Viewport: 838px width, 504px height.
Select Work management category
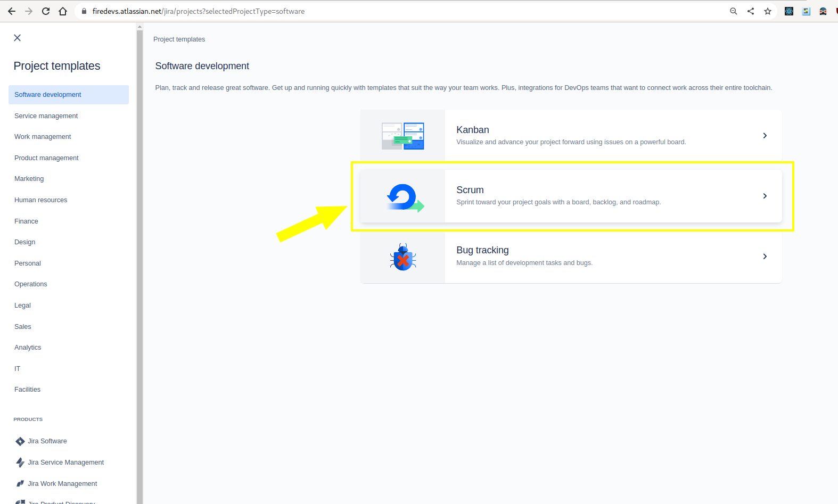pyautogui.click(x=69, y=137)
